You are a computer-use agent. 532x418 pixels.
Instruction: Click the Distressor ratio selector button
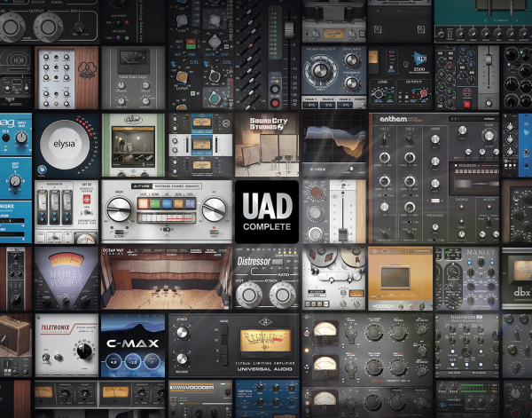278,262
